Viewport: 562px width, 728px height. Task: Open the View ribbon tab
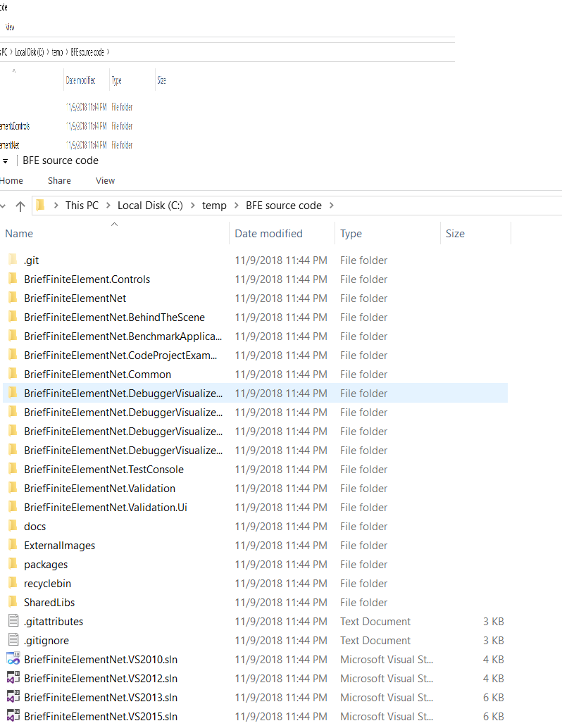pyautogui.click(x=106, y=181)
